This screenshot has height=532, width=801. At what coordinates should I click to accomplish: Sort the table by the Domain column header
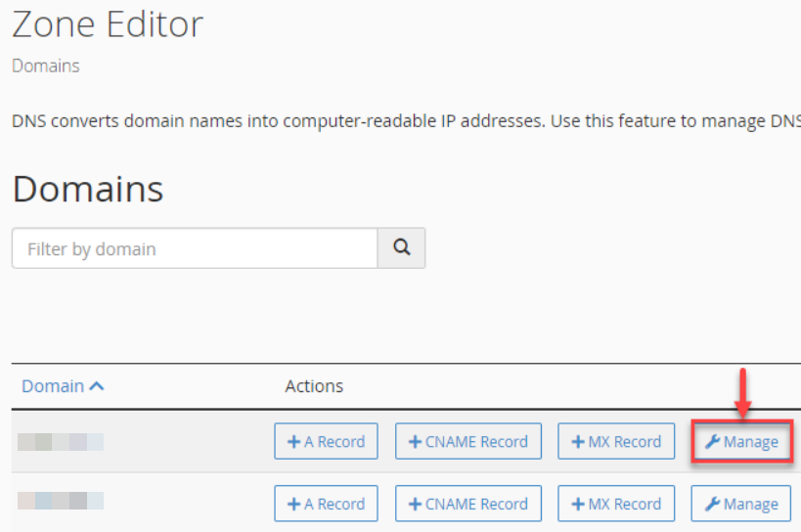pos(53,386)
